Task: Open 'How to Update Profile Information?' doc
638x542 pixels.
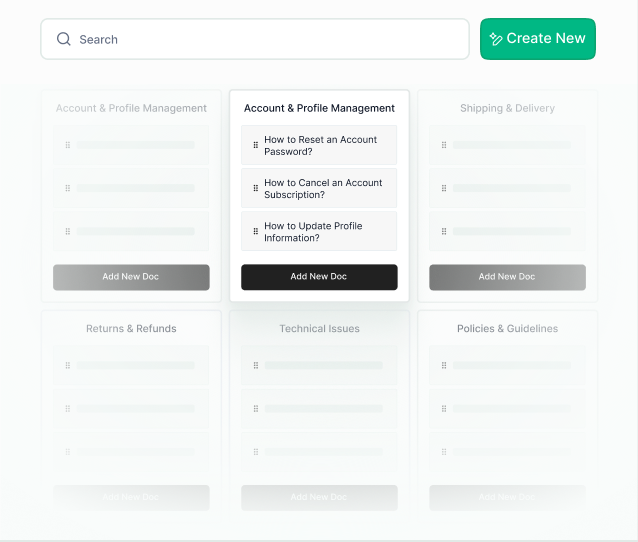Action: (x=319, y=232)
